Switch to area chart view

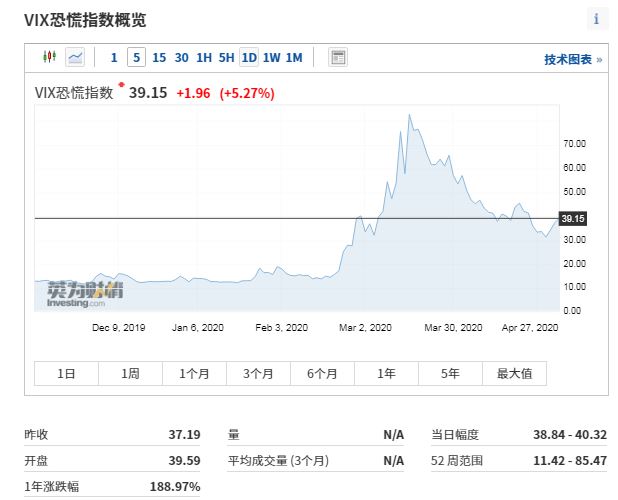pyautogui.click(x=76, y=58)
